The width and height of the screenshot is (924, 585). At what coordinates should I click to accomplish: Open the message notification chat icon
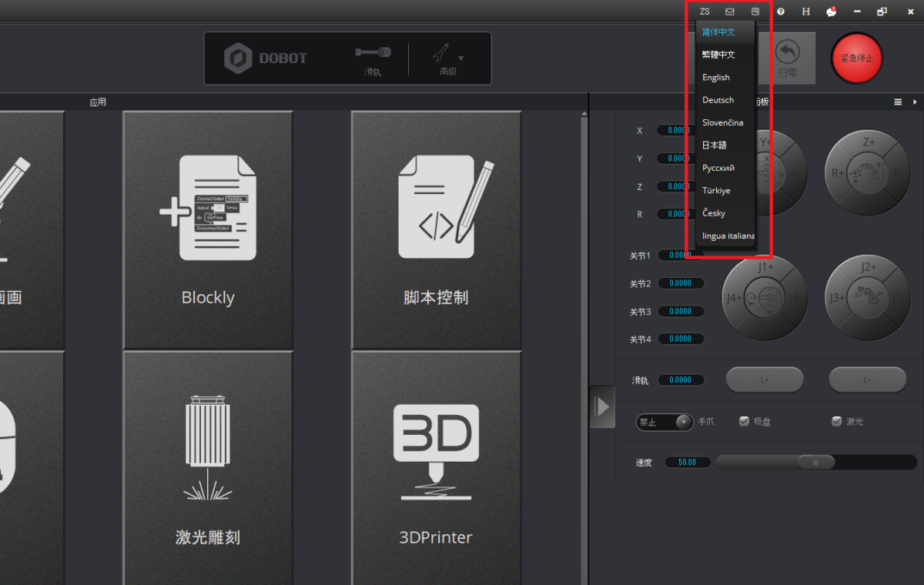831,12
